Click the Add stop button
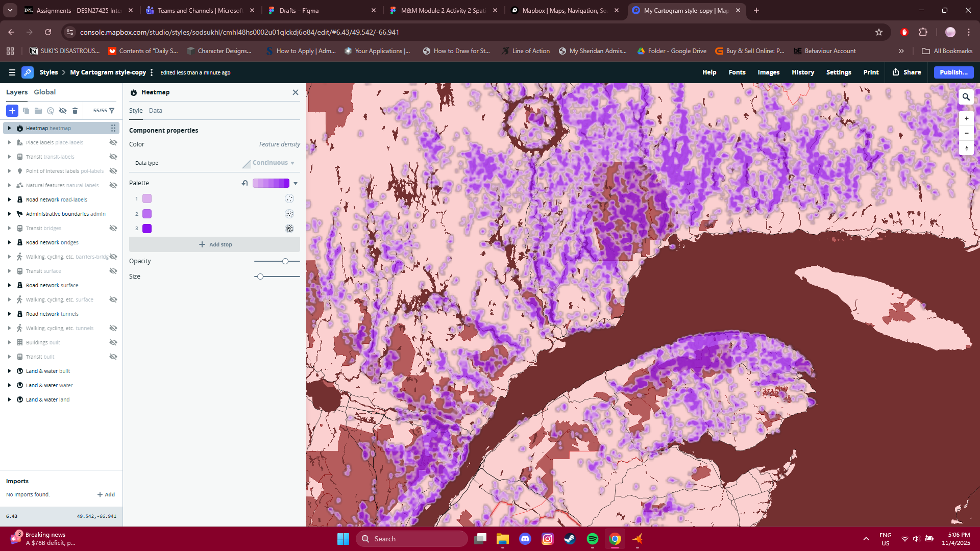980x551 pixels. point(215,244)
